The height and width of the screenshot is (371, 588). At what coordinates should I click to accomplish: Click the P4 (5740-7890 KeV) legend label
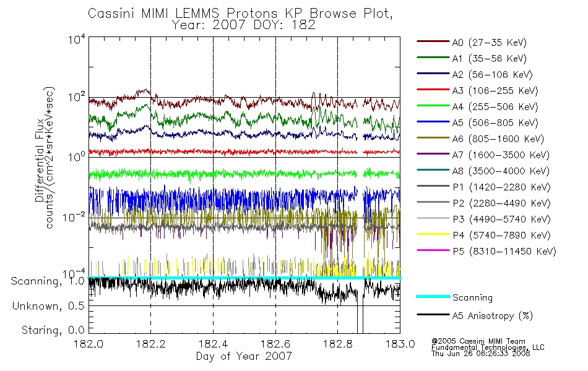pyautogui.click(x=501, y=236)
